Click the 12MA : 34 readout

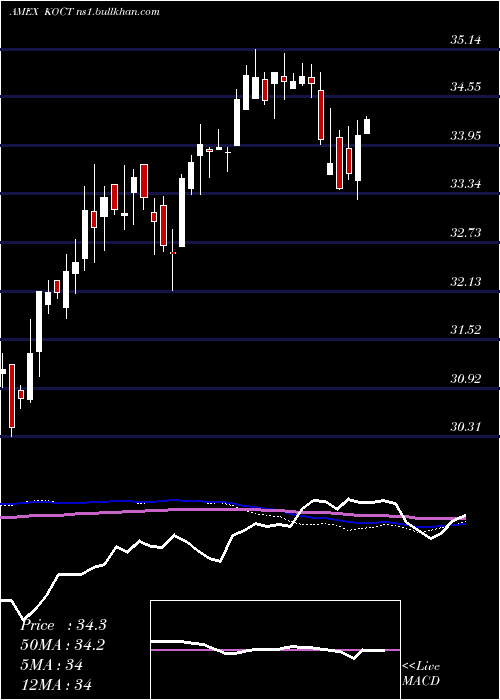coord(56,684)
